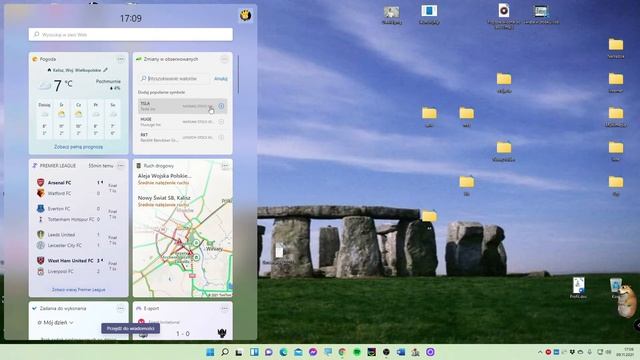Open Task View from taskbar
Image resolution: width=640 pixels, height=360 pixels.
pos(239,352)
